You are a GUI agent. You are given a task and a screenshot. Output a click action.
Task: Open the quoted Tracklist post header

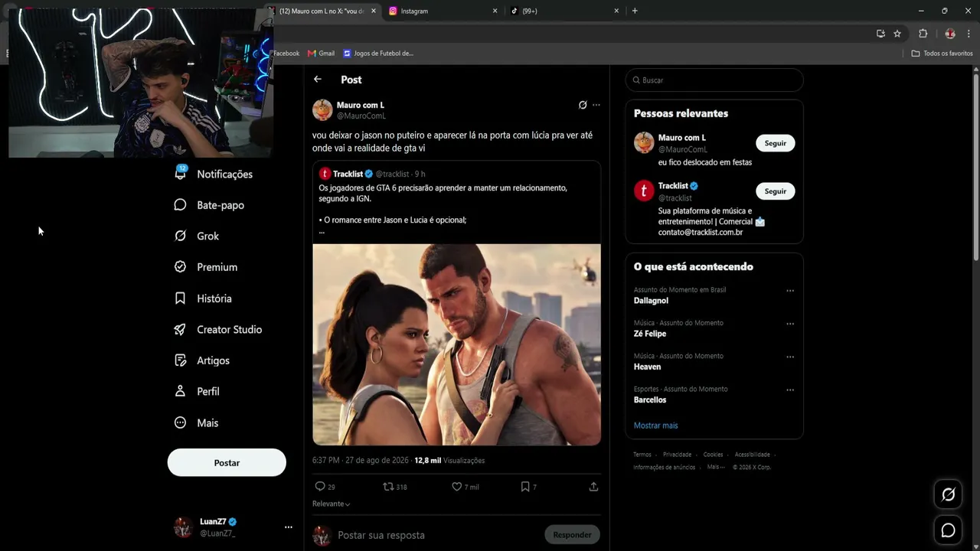click(372, 174)
